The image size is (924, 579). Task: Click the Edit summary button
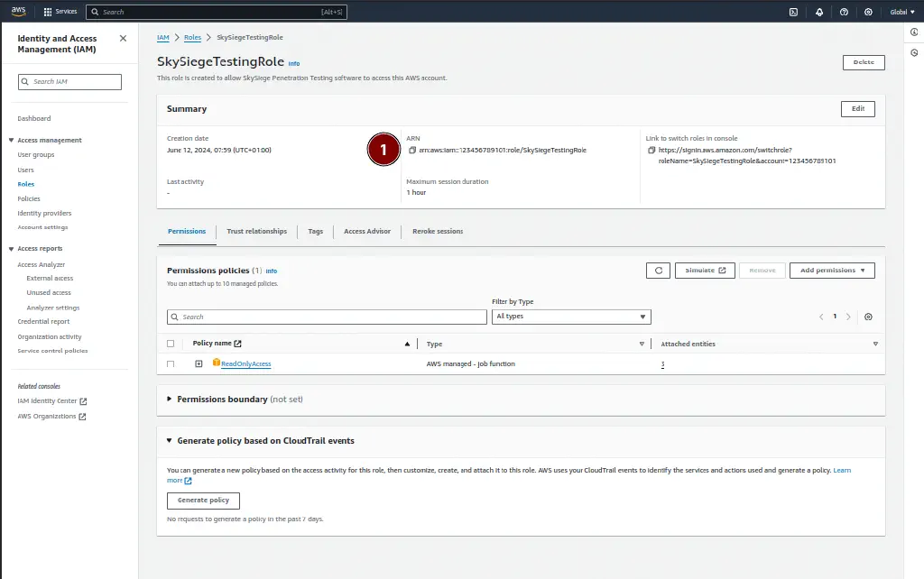pos(858,109)
